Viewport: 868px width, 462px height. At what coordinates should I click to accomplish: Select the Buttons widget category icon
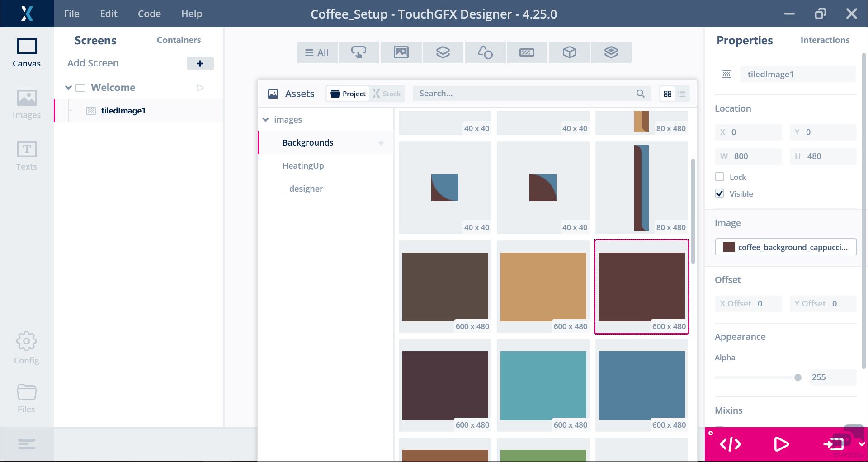[x=359, y=52]
